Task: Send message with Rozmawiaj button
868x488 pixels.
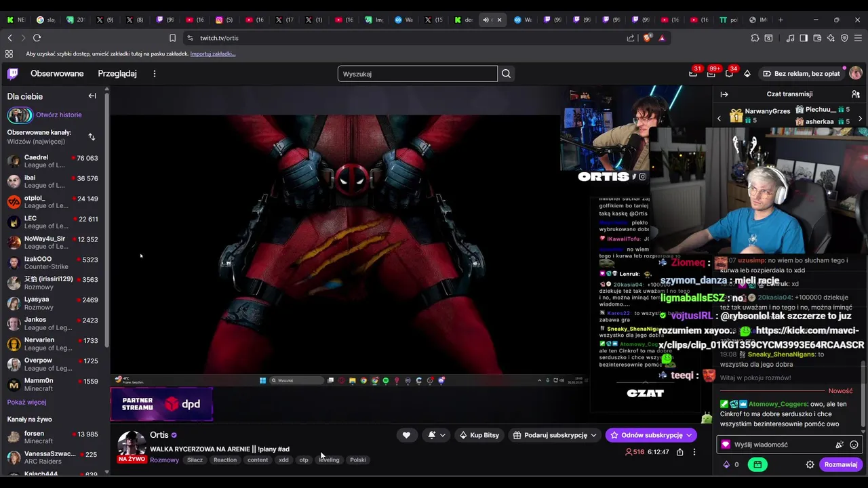Action: pos(841,464)
